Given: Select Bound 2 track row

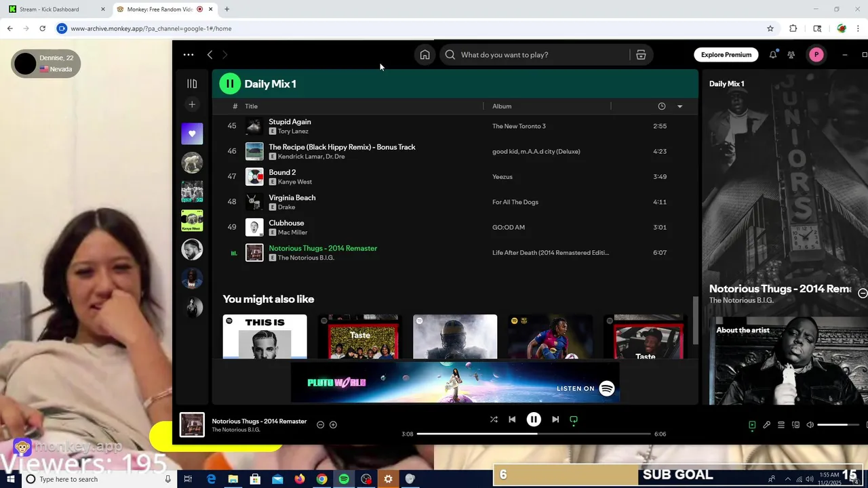Looking at the screenshot, I should tap(454, 177).
